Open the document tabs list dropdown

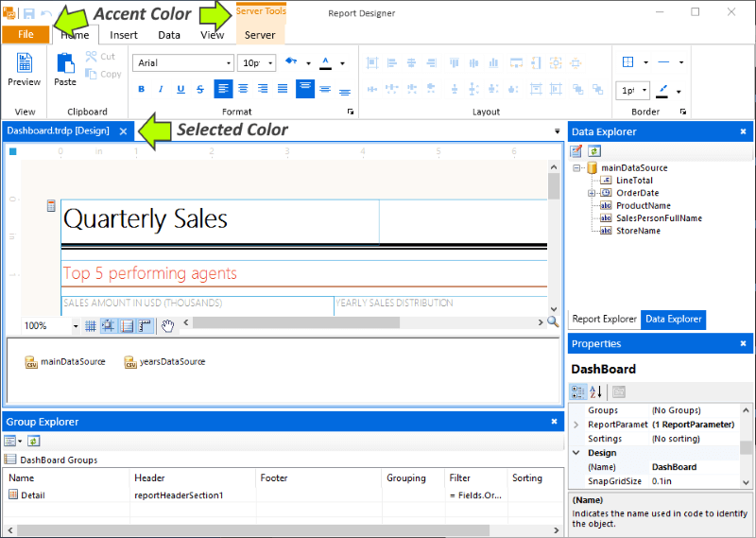(558, 131)
